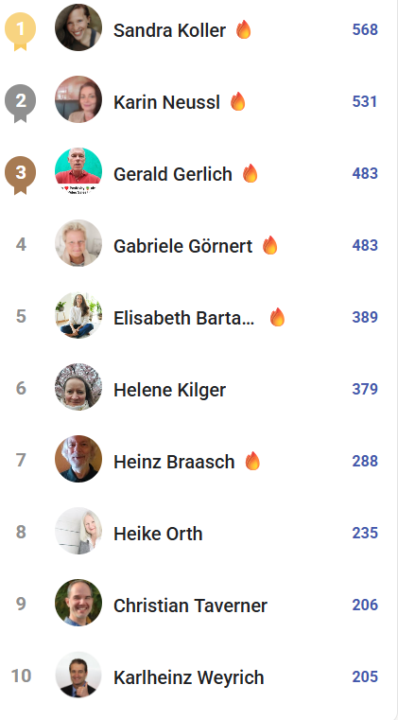Click the flame icon beside Gabriele Görnert
This screenshot has height=720, width=398.
point(270,245)
